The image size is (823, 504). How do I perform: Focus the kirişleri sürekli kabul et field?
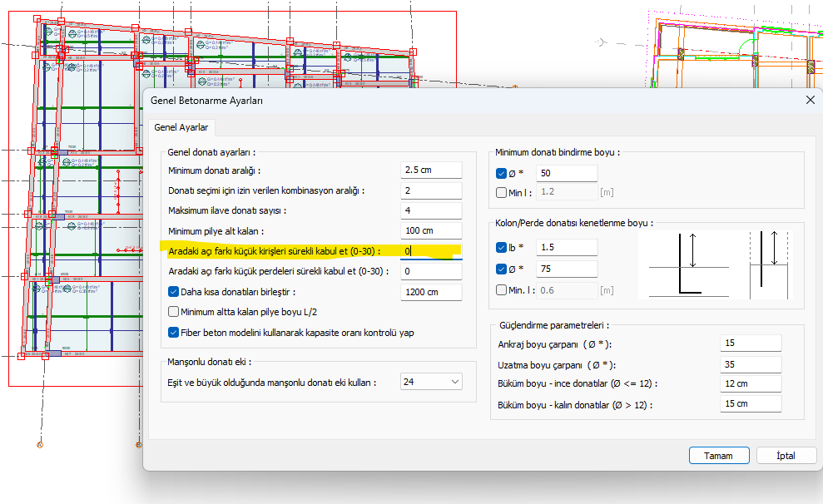point(430,251)
